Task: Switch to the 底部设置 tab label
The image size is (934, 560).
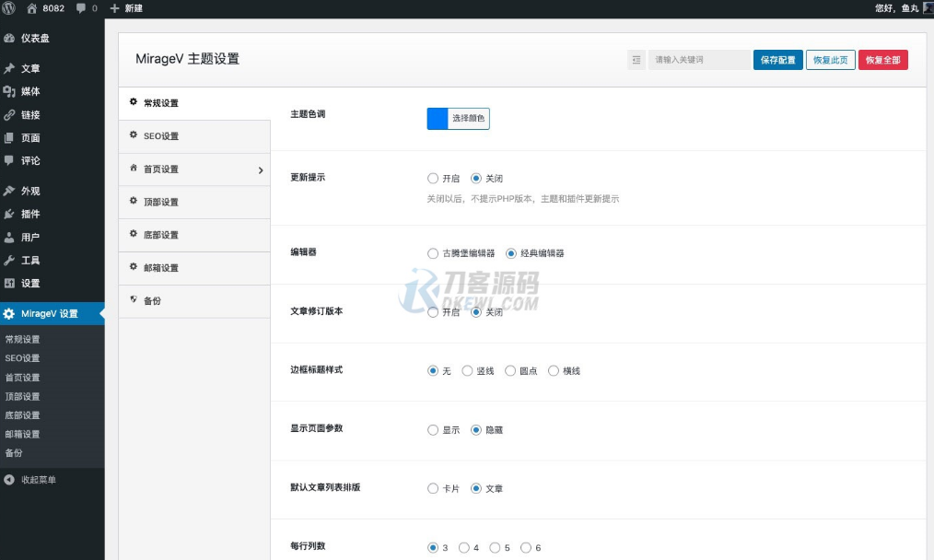Action: (x=161, y=235)
